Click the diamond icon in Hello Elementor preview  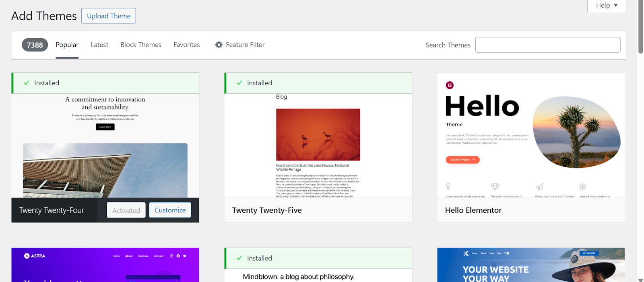(x=495, y=186)
